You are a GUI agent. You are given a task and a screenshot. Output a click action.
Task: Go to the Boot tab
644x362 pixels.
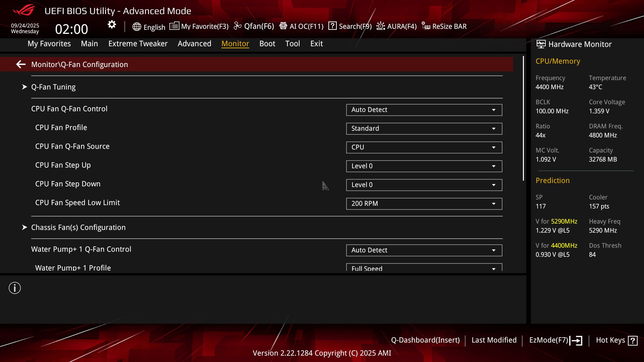pos(267,44)
